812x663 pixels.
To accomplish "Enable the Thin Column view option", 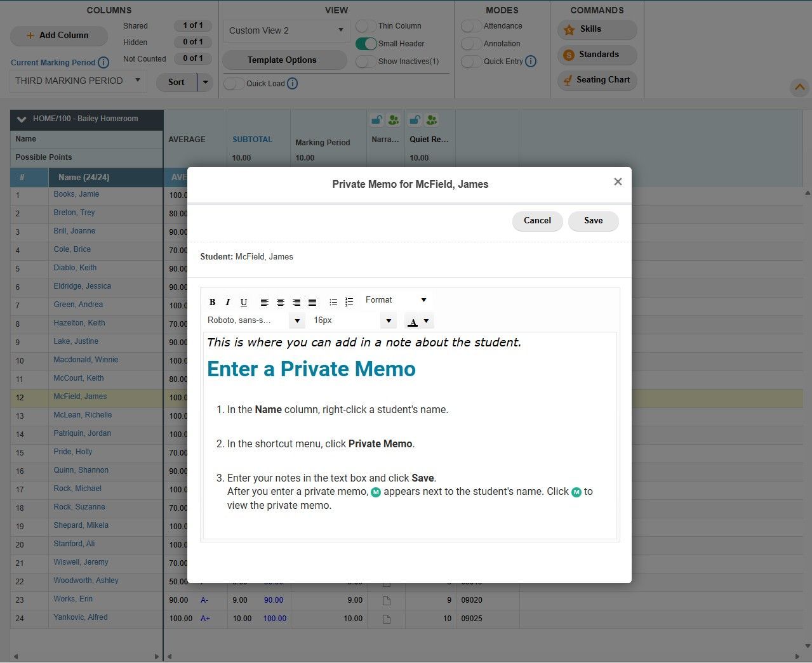I will [x=366, y=26].
